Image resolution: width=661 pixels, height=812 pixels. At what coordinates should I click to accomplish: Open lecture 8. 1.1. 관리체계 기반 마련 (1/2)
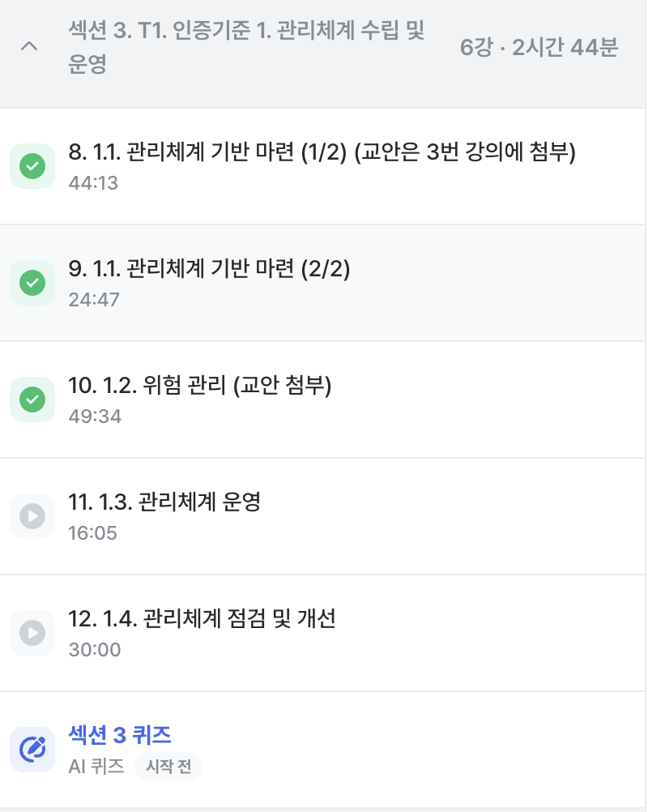click(322, 152)
